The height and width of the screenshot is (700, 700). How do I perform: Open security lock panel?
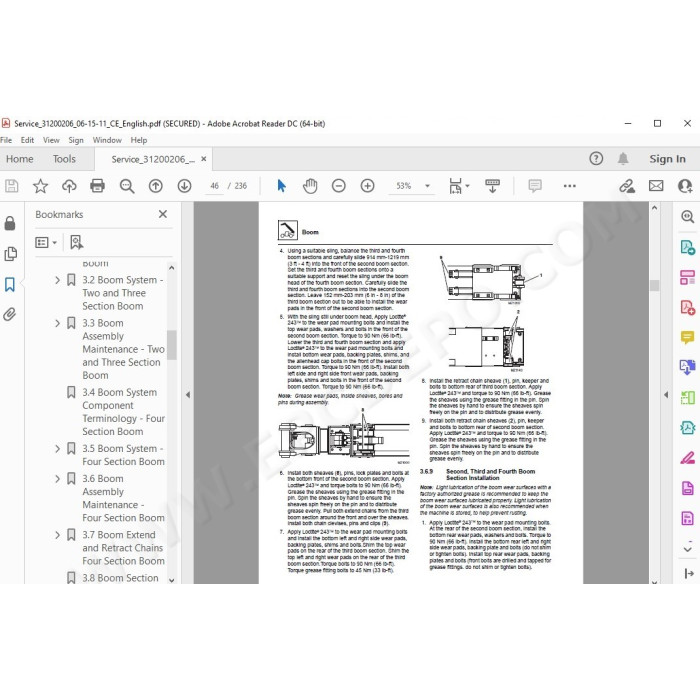(10, 223)
